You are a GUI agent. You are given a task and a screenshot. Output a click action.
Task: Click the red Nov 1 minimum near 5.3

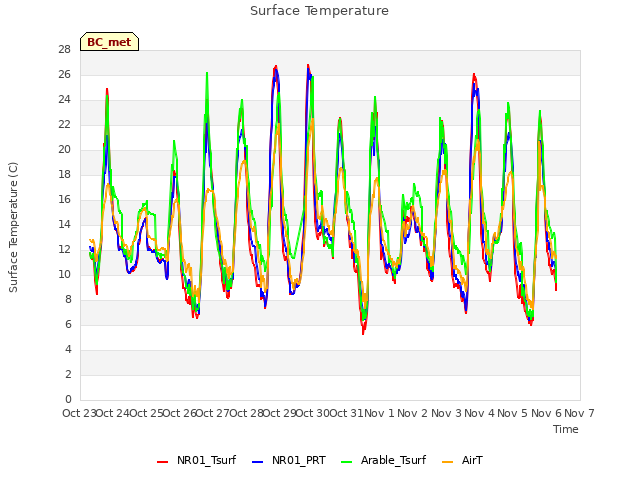(363, 333)
